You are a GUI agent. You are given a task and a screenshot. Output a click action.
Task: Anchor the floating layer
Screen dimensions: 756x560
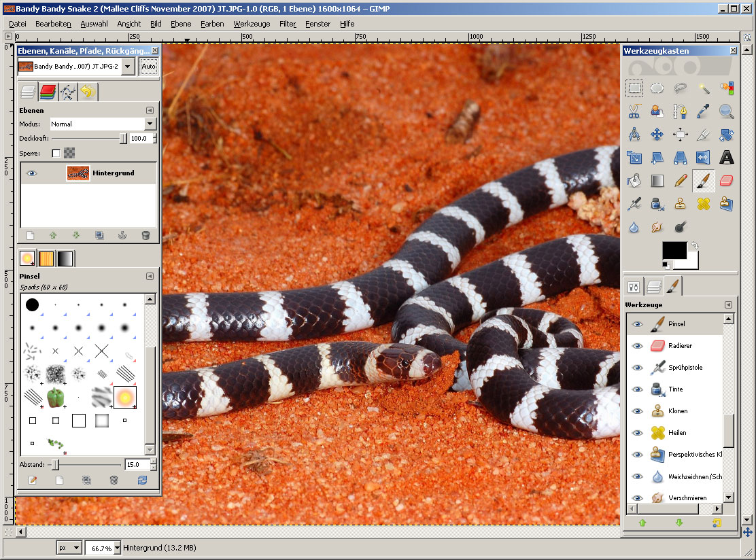tap(122, 235)
